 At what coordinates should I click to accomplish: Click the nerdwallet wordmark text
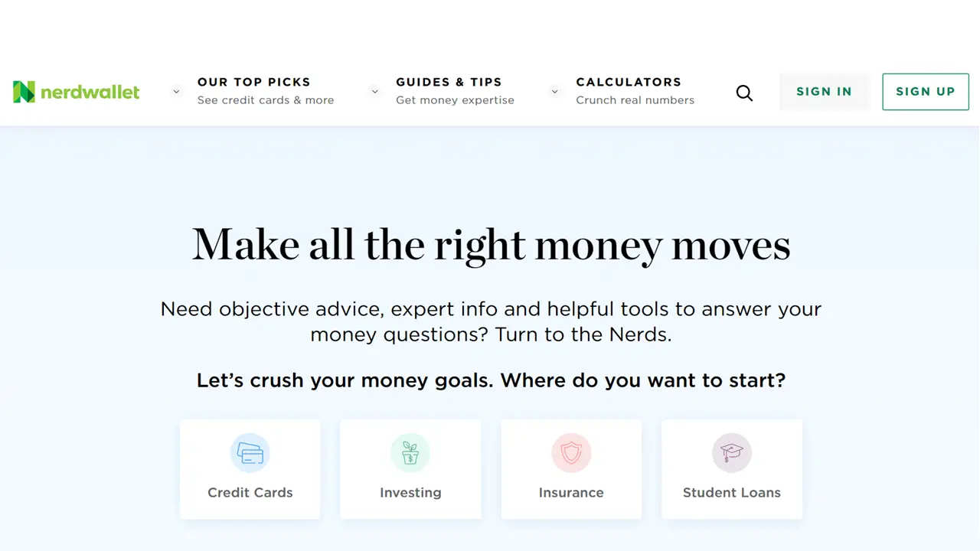click(90, 93)
